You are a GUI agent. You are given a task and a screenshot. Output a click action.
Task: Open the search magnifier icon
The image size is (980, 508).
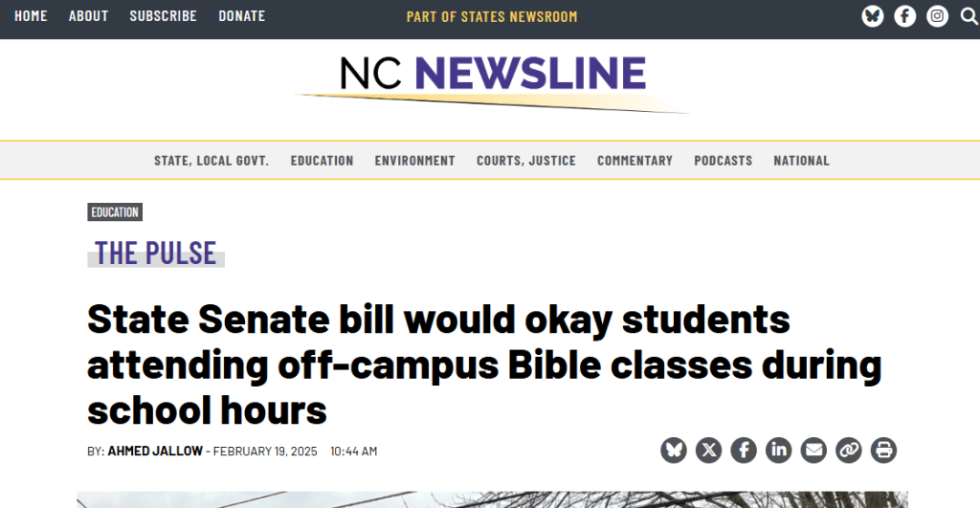coord(969,16)
